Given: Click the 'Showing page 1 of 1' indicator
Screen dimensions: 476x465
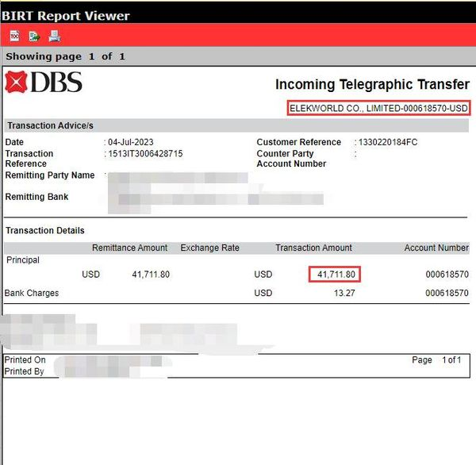Looking at the screenshot, I should [x=65, y=56].
